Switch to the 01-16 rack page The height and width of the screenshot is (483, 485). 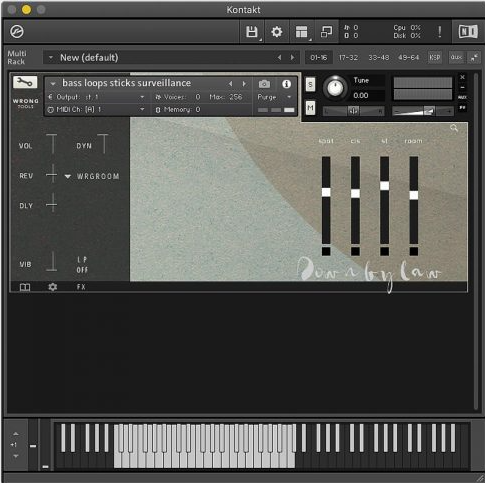318,58
